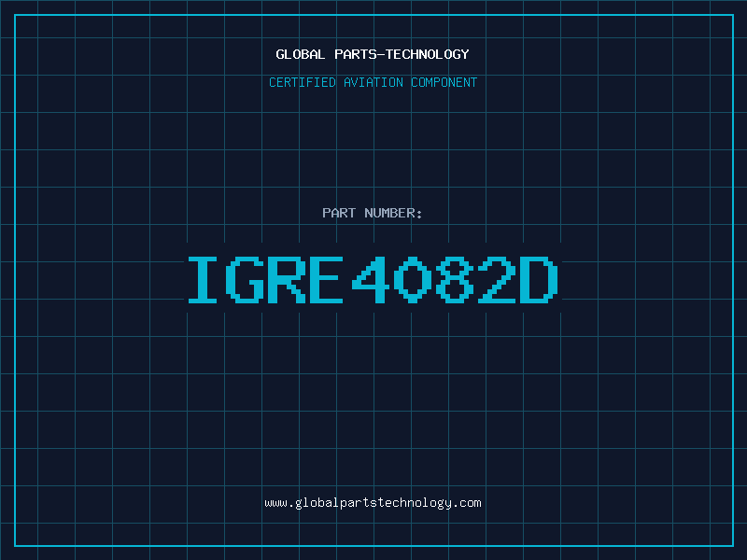
Task: Click the word CERTIFIED in the subtitle
Action: point(303,82)
